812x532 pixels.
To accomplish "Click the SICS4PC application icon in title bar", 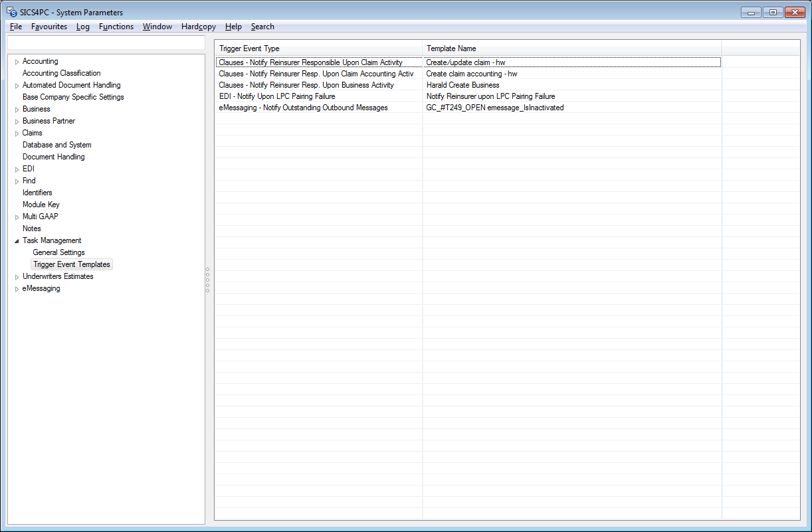I will 12,12.
